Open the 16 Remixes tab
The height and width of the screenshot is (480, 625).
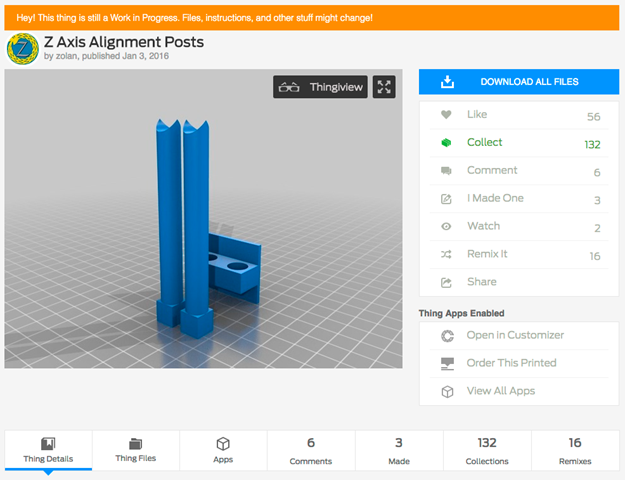(x=575, y=450)
